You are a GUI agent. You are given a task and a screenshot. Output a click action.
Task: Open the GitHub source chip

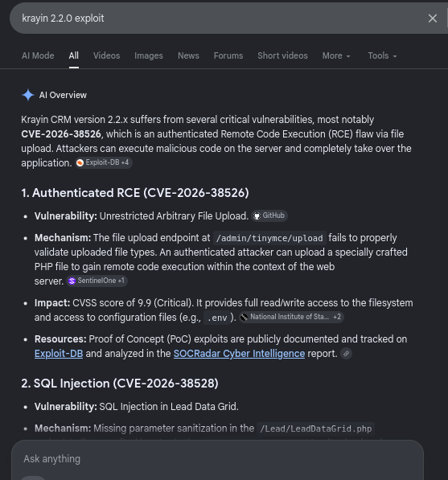(269, 215)
